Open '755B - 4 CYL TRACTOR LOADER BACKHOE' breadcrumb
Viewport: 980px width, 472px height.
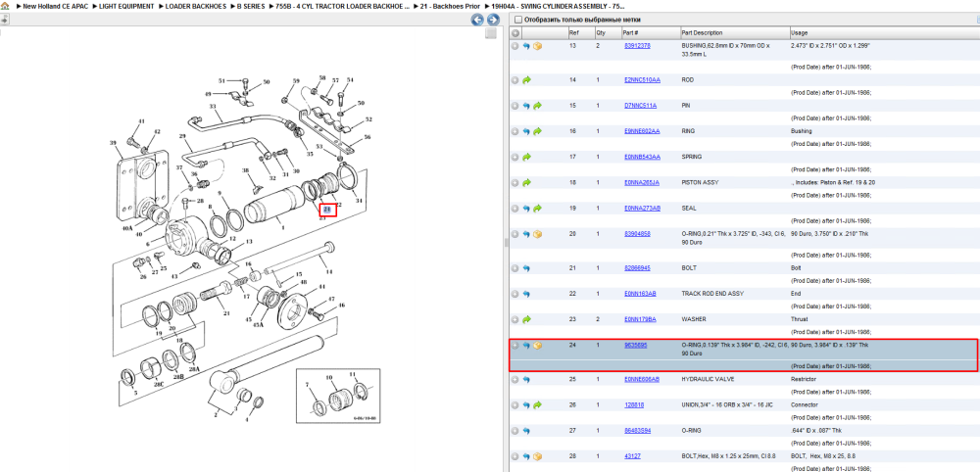tap(343, 6)
